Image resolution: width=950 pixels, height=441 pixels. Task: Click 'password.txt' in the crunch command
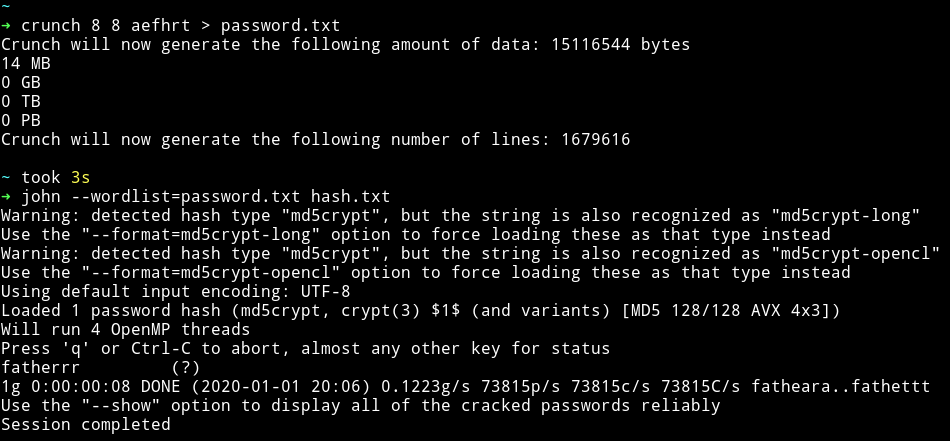(x=281, y=26)
